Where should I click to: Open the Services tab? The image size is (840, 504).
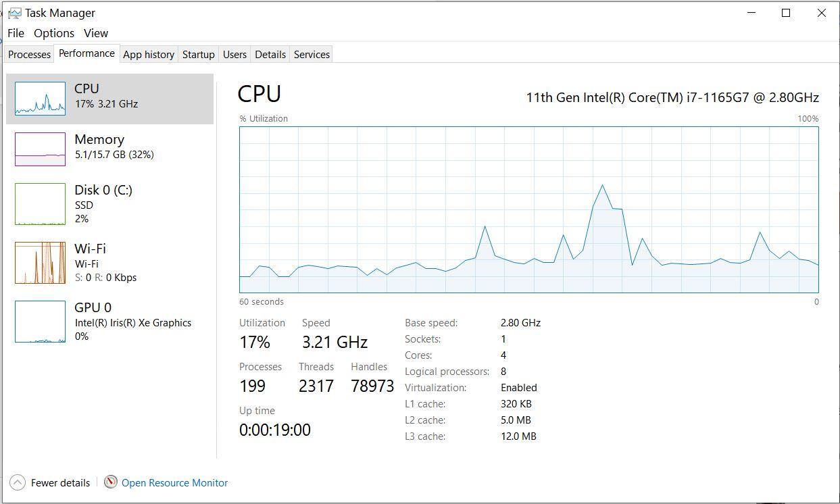point(312,55)
